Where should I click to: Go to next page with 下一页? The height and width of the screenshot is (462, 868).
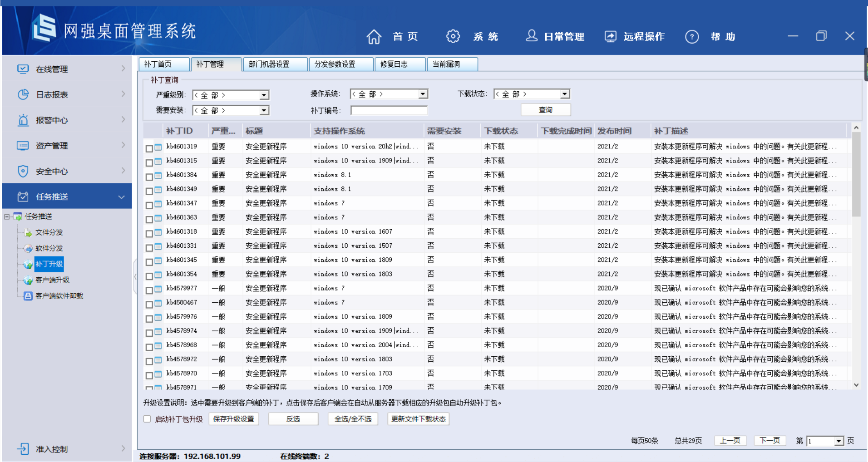click(770, 441)
